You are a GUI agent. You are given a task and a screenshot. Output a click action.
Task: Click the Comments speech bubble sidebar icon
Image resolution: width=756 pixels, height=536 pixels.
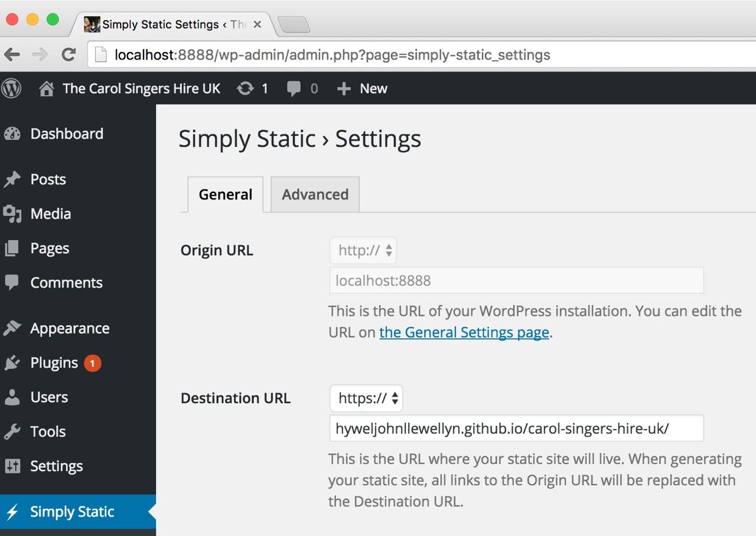coord(12,282)
